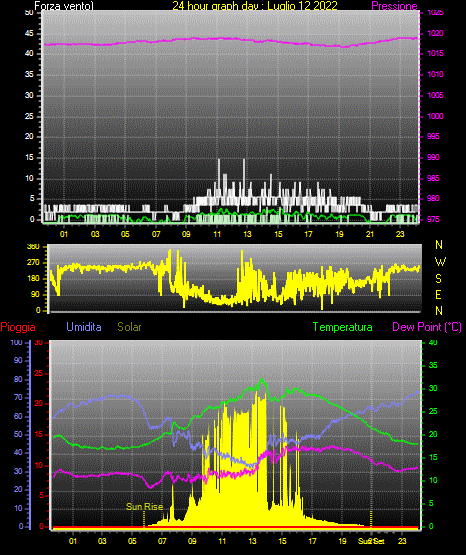The height and width of the screenshot is (555, 466).
Task: Click pressure axis value 975
Action: [x=433, y=219]
